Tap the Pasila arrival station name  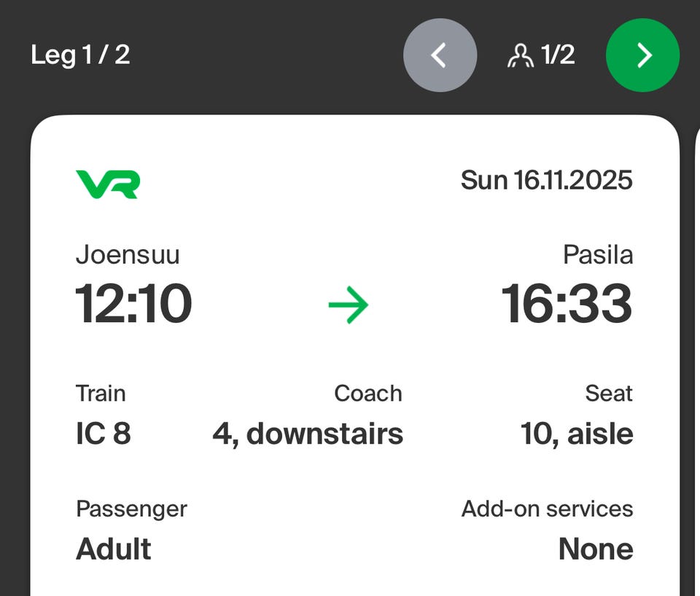click(597, 255)
